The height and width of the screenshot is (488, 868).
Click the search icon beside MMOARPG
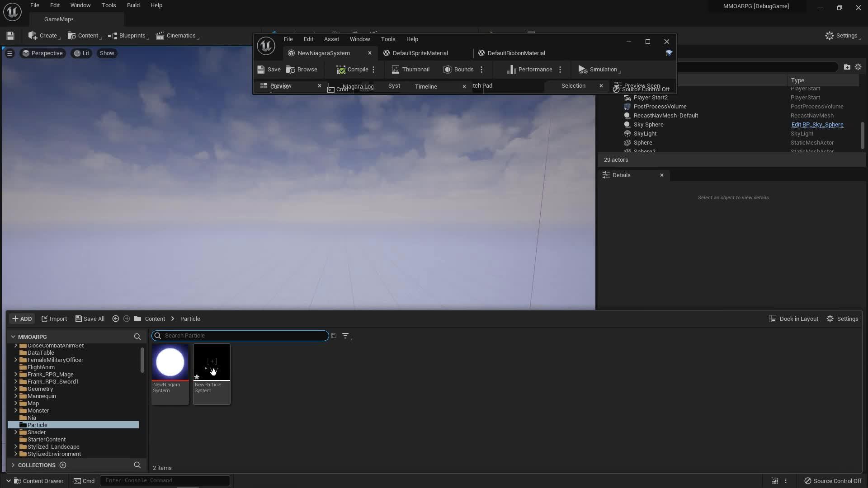(137, 337)
